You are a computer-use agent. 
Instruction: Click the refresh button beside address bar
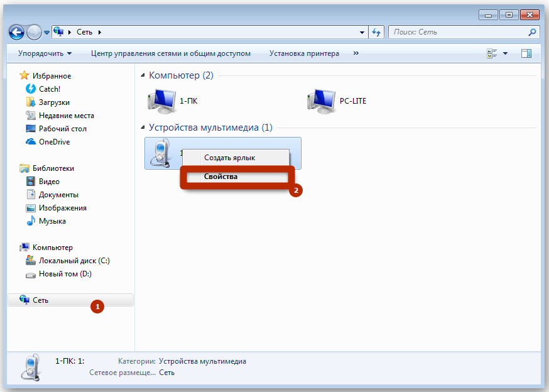377,32
